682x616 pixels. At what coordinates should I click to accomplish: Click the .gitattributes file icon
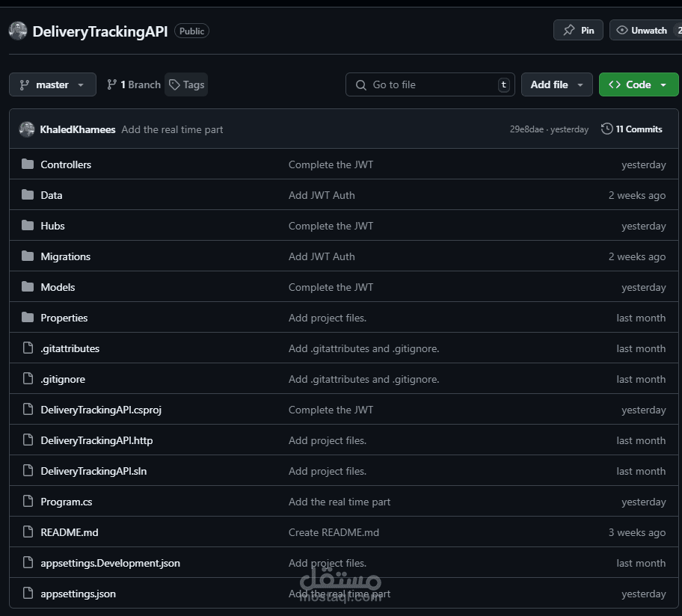28,348
